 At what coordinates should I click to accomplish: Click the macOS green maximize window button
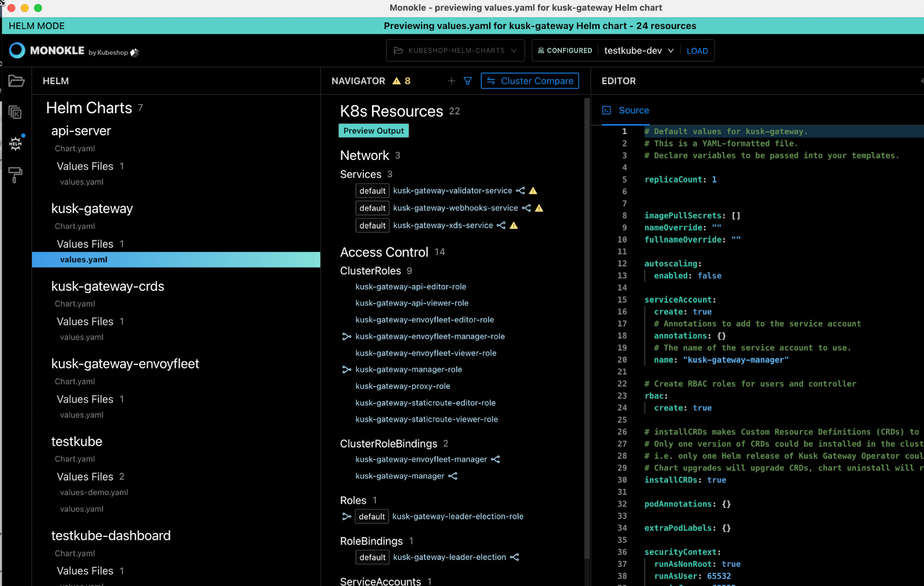pos(38,8)
